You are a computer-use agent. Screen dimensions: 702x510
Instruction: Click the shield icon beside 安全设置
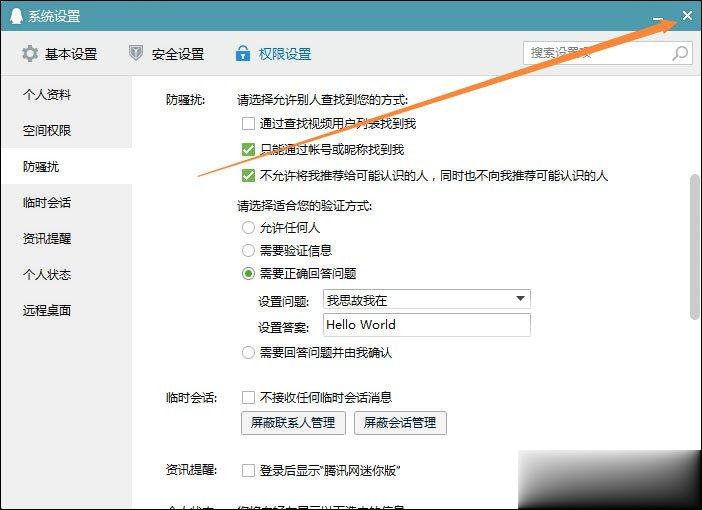[136, 53]
